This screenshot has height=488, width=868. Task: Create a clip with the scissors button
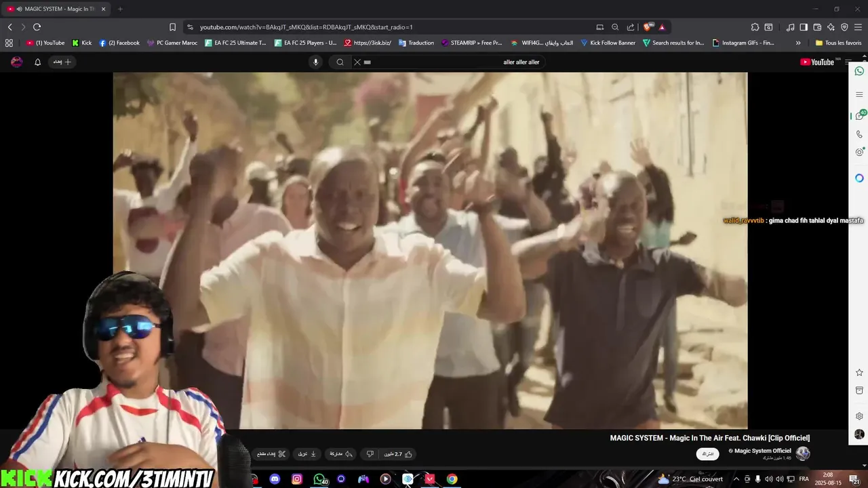pyautogui.click(x=272, y=453)
